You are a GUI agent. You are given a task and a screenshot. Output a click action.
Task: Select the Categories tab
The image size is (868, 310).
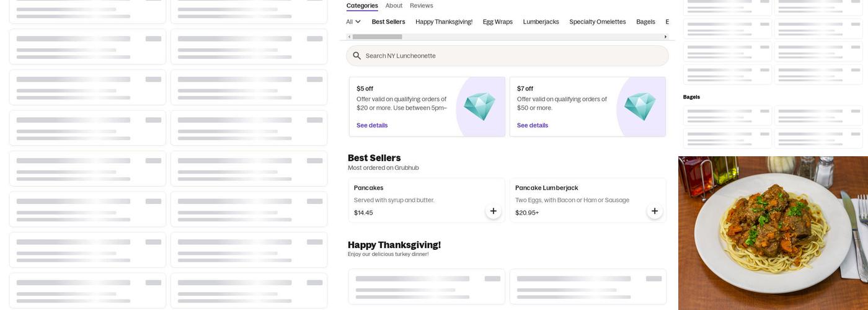coord(362,6)
